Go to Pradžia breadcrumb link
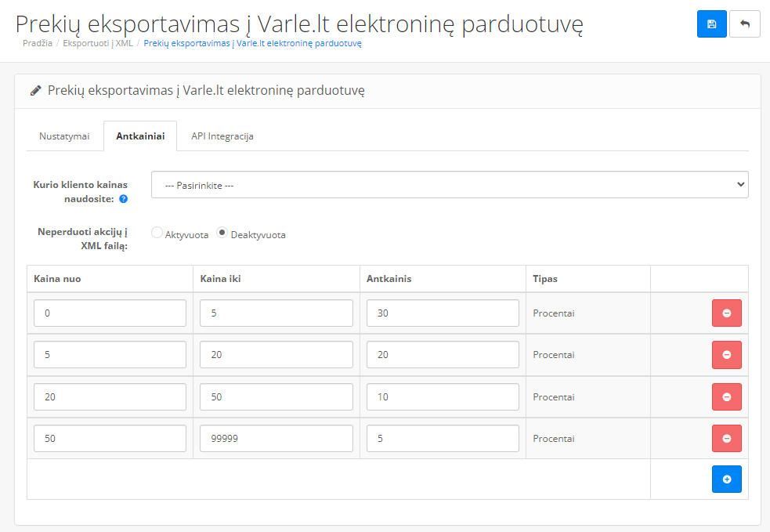Viewport: 770px width, 532px height. [x=38, y=44]
